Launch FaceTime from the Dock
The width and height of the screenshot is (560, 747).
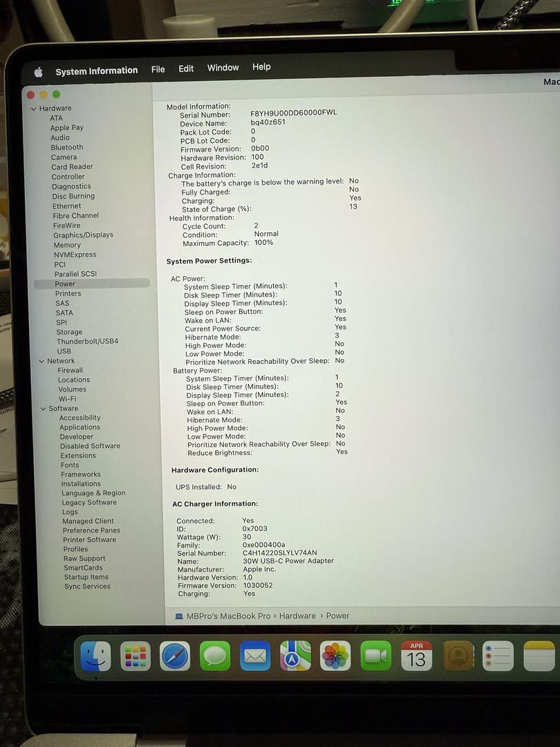[x=375, y=656]
